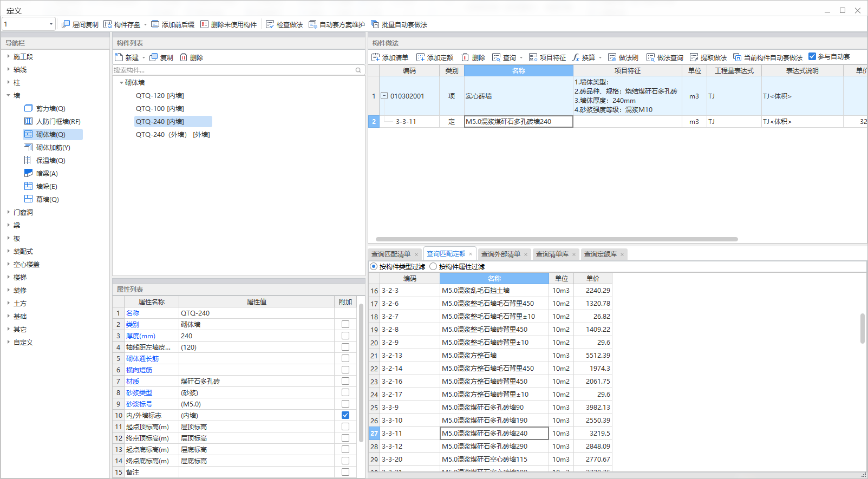Click the quota list vertical scrollbar
Screen dimensions: 868x479
click(x=863, y=328)
